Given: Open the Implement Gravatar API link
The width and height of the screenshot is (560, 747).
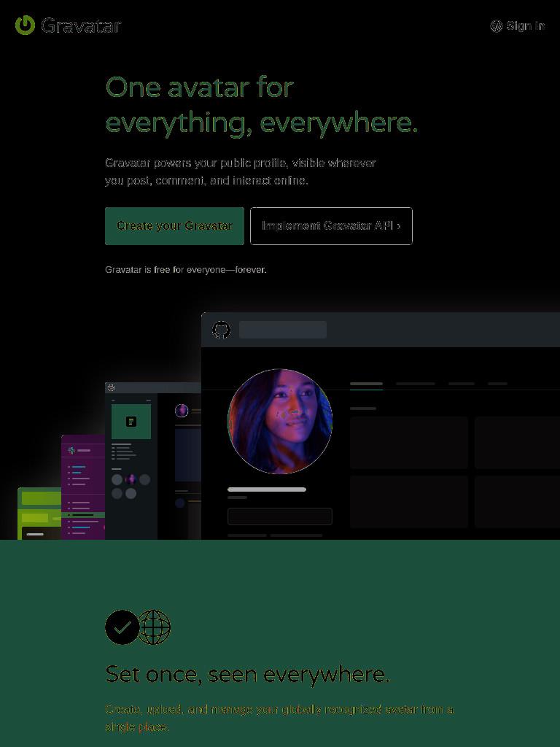Looking at the screenshot, I should pos(331,226).
